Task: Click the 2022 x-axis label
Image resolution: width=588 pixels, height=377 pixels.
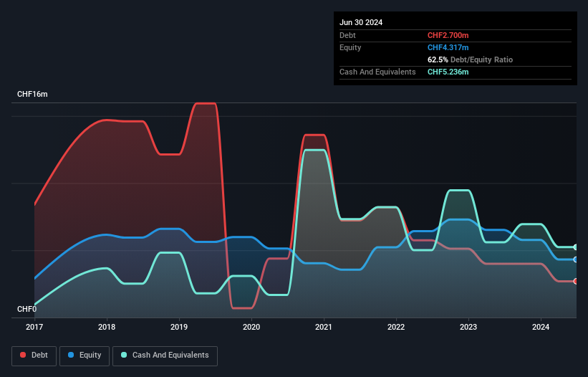Action: 396,327
